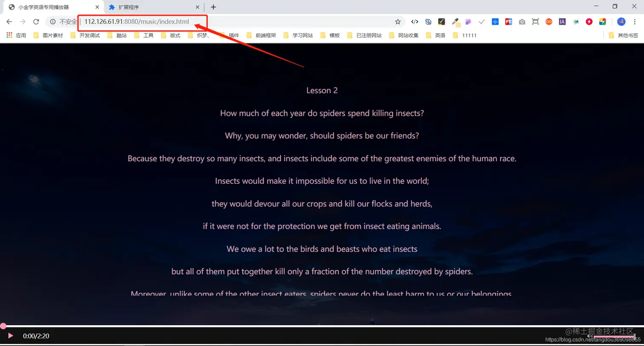Open the 模板 bookmark folder
Image resolution: width=644 pixels, height=346 pixels.
coord(330,35)
